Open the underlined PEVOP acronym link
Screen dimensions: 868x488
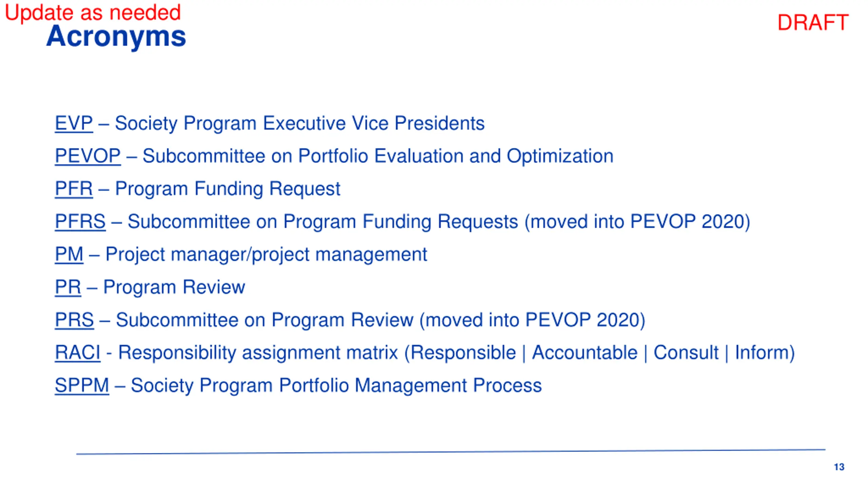pos(88,156)
